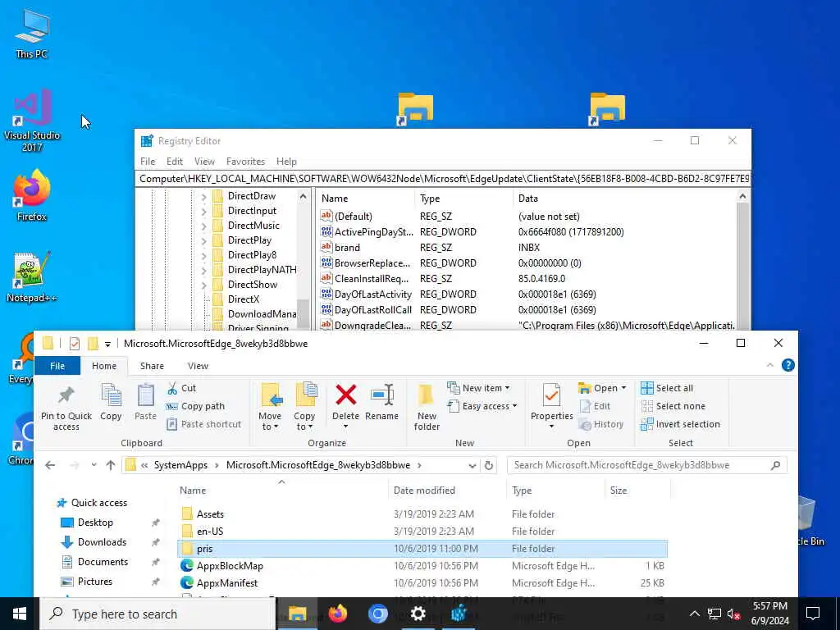The image size is (840, 630).
Task: Click the red Delete X icon
Action: pos(345,396)
